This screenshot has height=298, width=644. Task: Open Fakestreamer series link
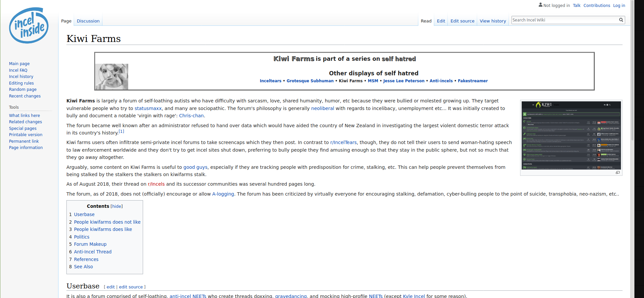click(x=473, y=81)
